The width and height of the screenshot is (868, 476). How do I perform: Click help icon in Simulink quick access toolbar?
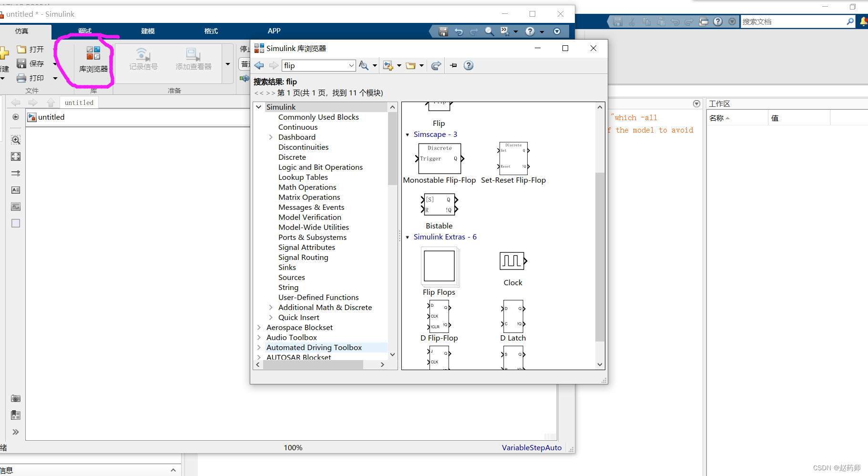[530, 31]
